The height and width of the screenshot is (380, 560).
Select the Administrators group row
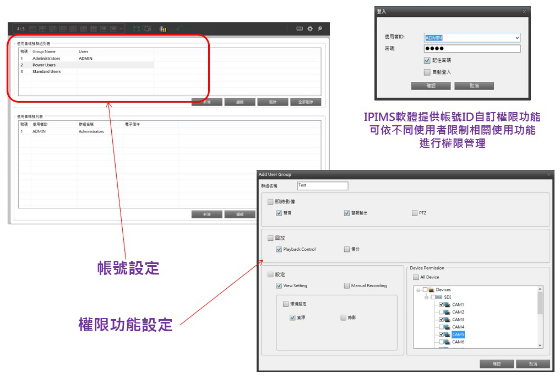pyautogui.click(x=87, y=58)
